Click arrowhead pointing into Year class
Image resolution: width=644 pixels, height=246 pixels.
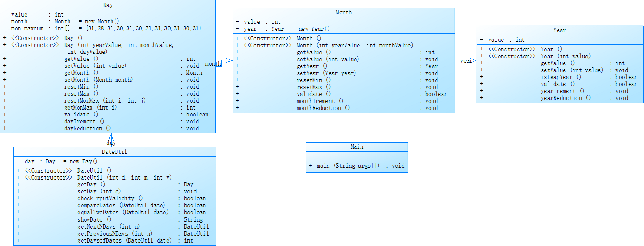click(x=474, y=60)
